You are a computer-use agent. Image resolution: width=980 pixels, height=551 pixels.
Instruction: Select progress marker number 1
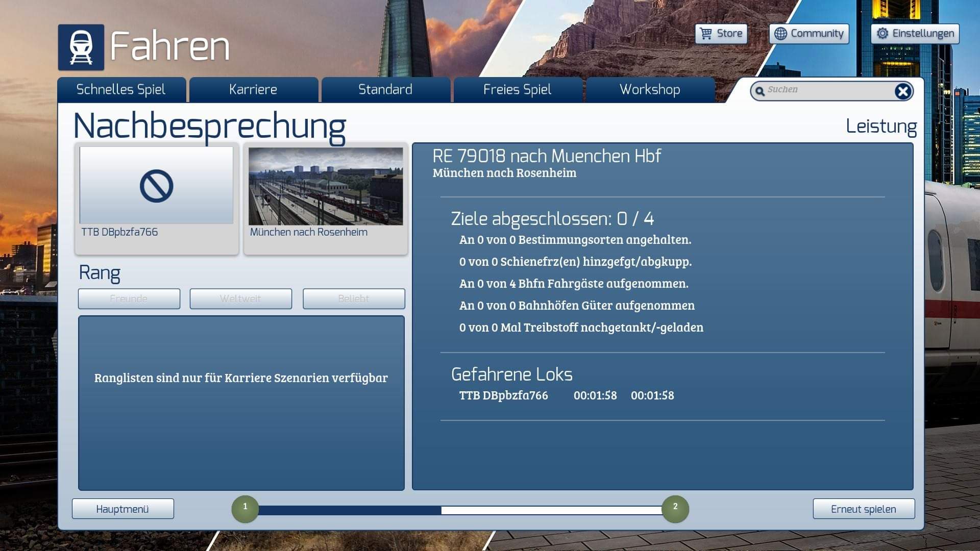coord(245,509)
